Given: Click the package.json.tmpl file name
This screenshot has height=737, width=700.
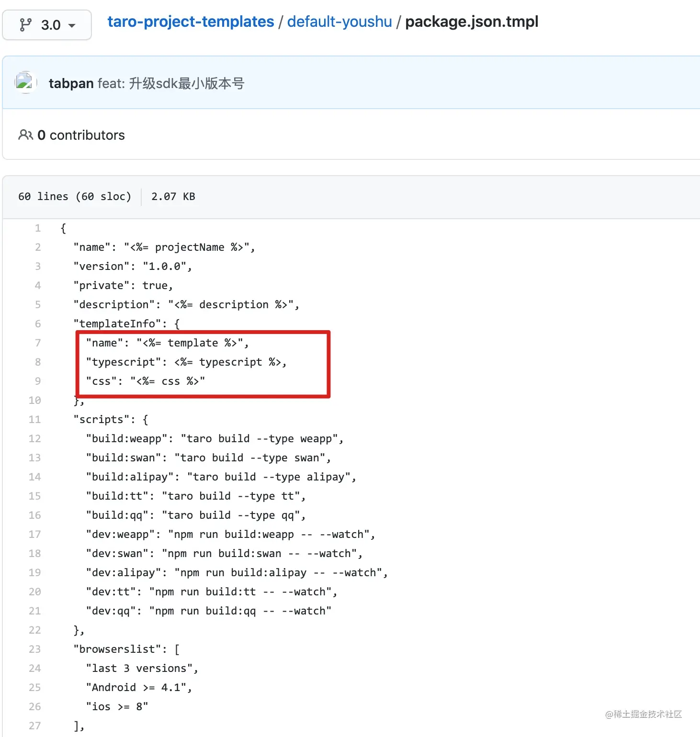Looking at the screenshot, I should click(472, 22).
